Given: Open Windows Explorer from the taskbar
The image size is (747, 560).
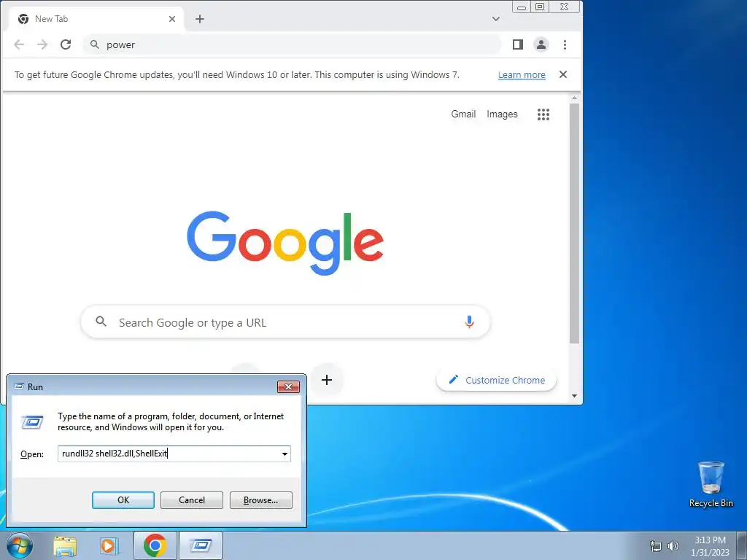Looking at the screenshot, I should click(x=65, y=545).
